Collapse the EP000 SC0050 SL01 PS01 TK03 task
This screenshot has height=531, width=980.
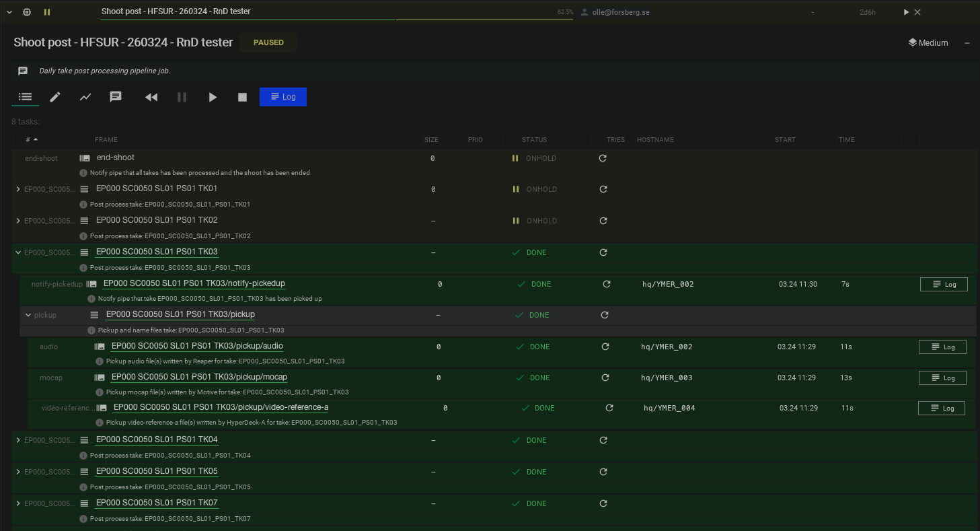point(18,252)
